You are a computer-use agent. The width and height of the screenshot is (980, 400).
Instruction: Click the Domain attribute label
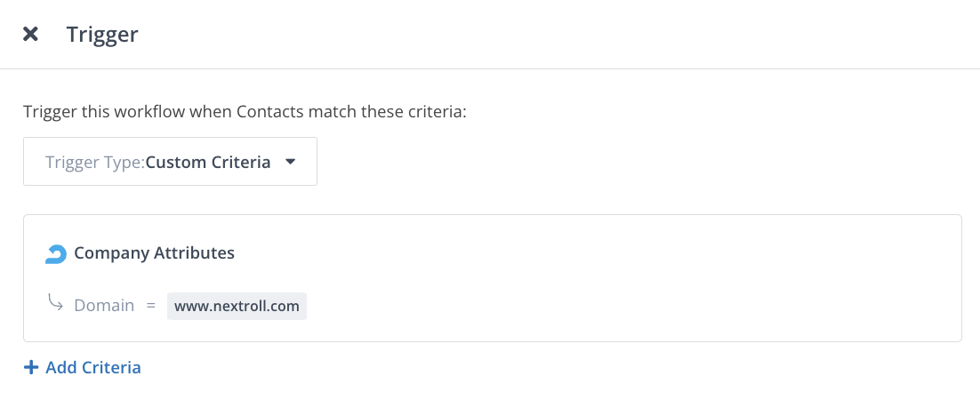104,306
